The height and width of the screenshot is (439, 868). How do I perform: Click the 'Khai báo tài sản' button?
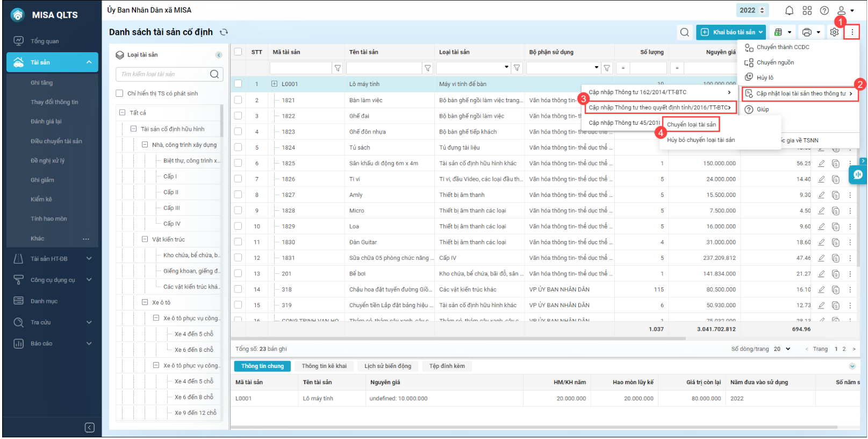click(x=730, y=32)
